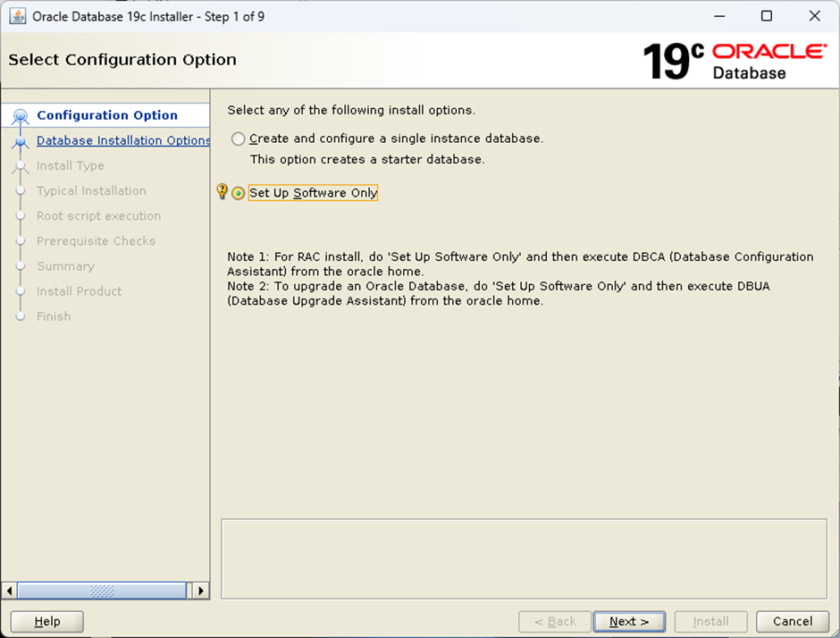Open Help for the installer
The image size is (840, 638).
[47, 621]
